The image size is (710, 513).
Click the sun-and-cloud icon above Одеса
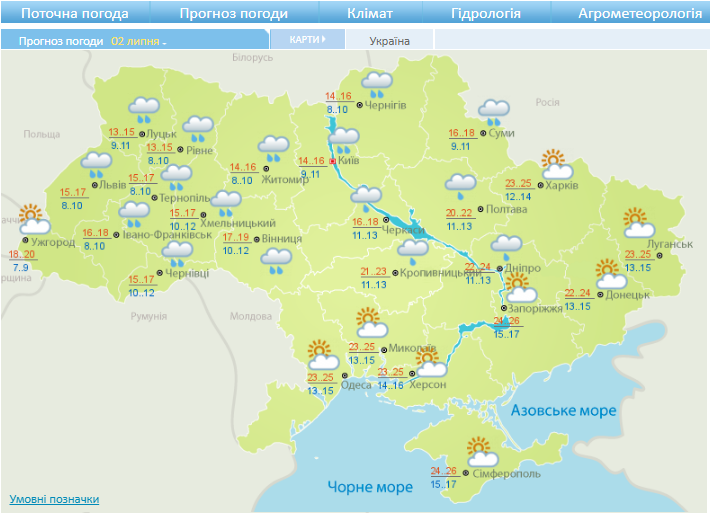pyautogui.click(x=321, y=354)
